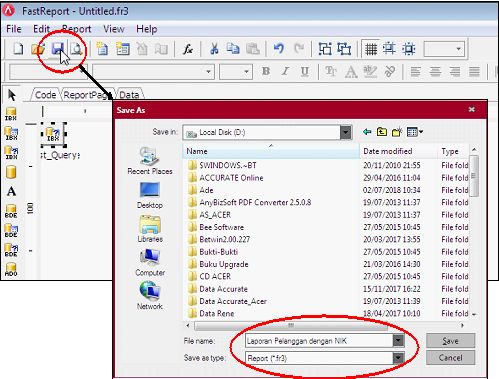Viewport: 499px width, 379px height.
Task: Add a new page icon
Action: 102,49
